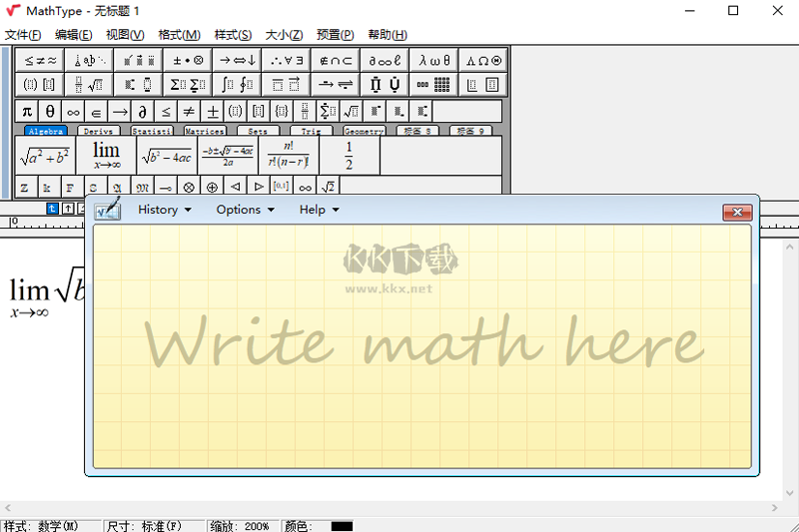Click the Write math here handwriting area
Screen dimensions: 799x532
click(421, 344)
